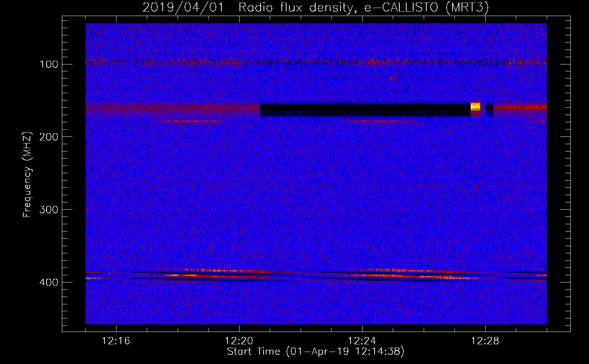Click the "12:24" time tick label

tap(362, 341)
